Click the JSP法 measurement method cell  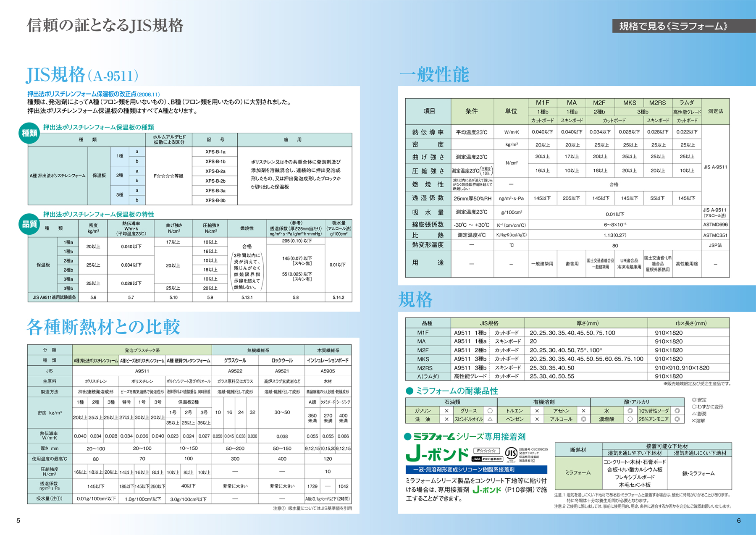tap(715, 245)
